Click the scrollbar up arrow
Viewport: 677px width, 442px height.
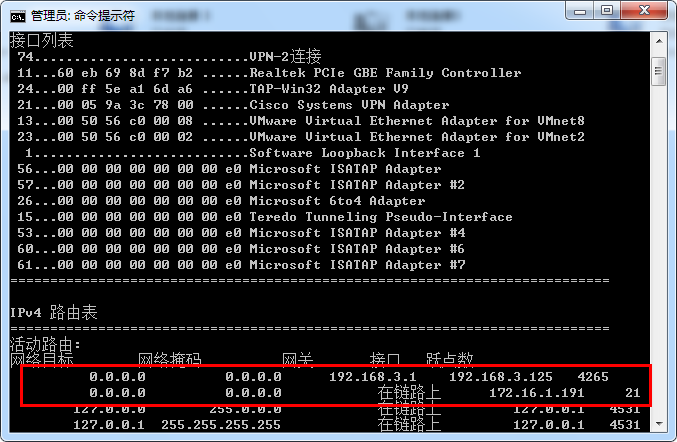658,41
